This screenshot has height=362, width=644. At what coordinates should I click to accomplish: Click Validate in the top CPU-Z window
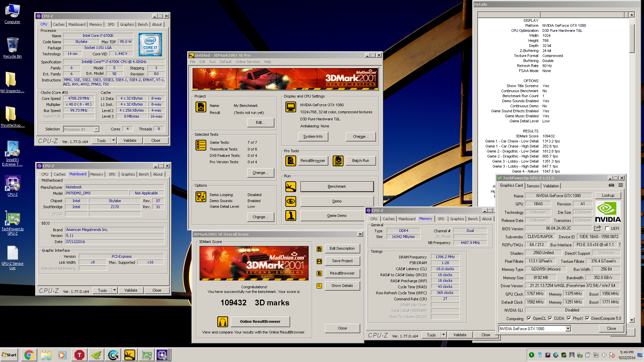point(130,140)
